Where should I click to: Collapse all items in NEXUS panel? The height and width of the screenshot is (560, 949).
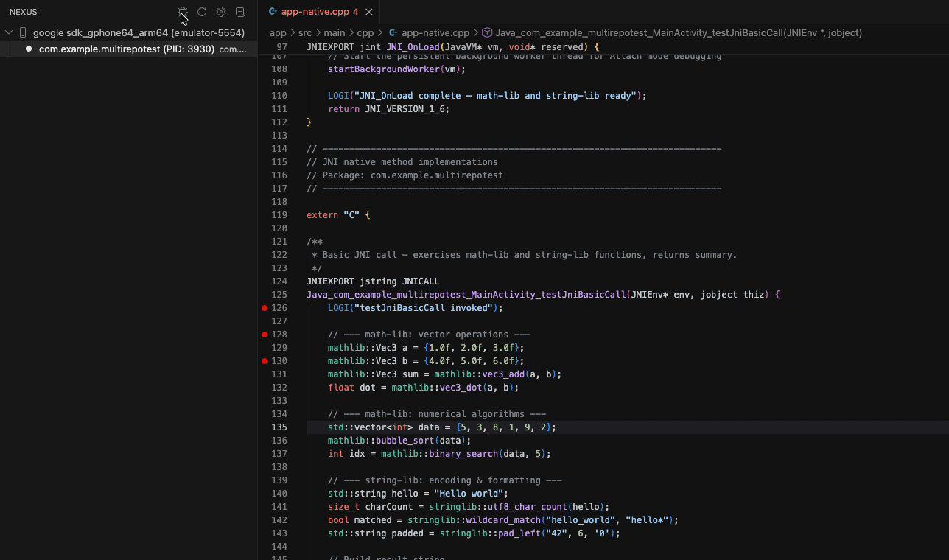pos(240,12)
